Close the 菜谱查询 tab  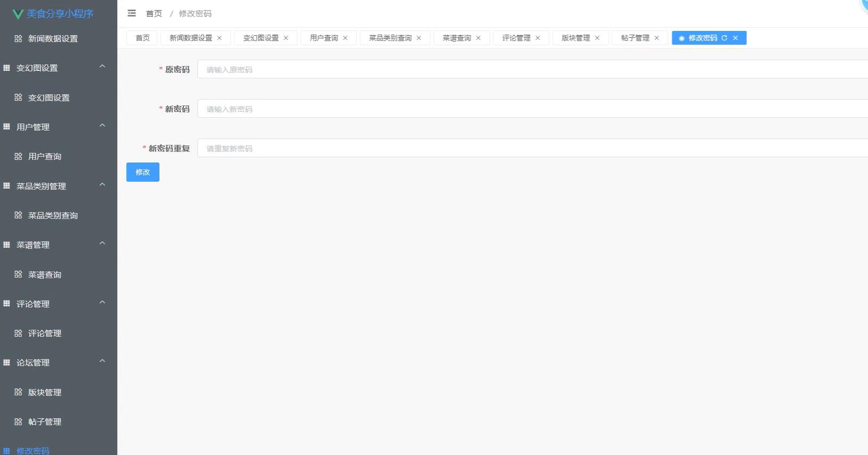pos(478,38)
